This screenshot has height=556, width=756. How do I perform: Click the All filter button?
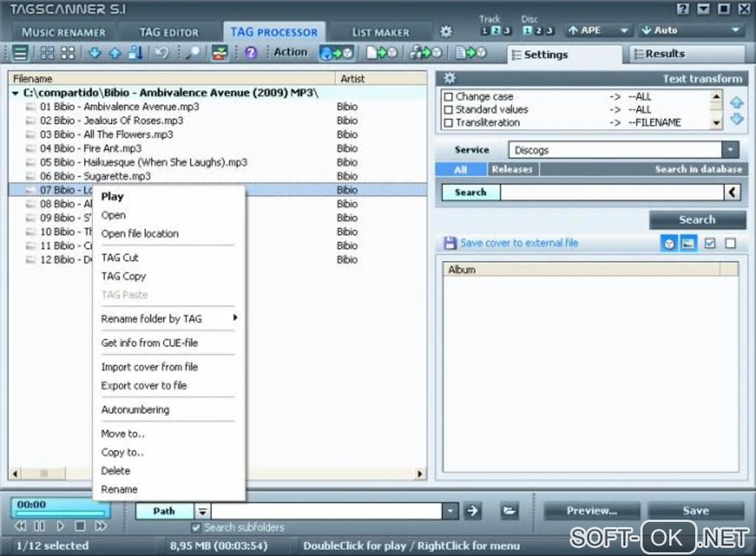(460, 169)
